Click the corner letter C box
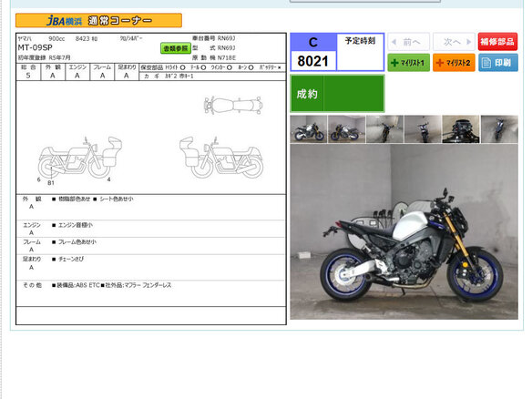532x399 pixels. pos(313,42)
